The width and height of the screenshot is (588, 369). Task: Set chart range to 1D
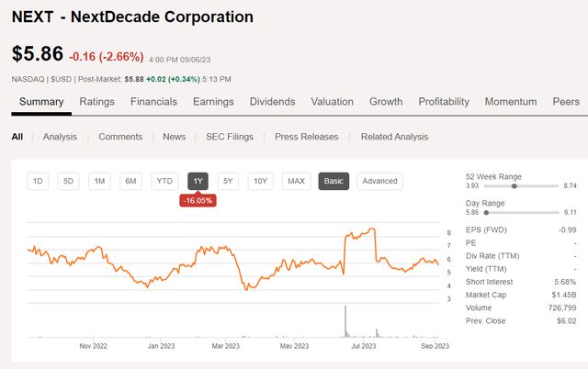point(38,182)
